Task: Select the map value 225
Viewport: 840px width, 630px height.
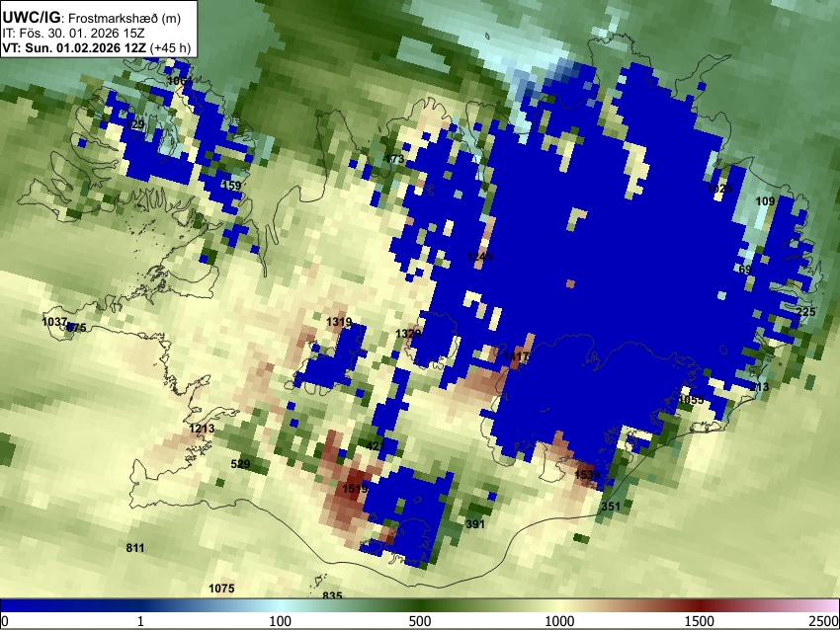Action: [805, 312]
